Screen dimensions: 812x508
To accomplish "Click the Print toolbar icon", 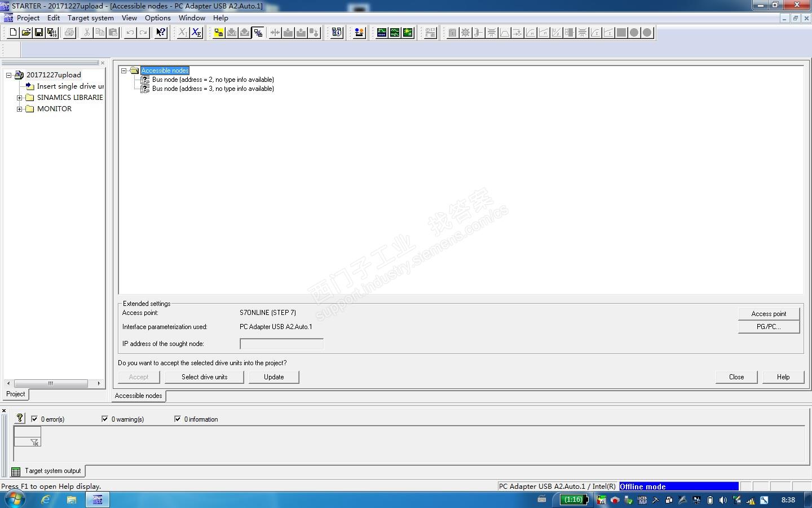I will 69,33.
